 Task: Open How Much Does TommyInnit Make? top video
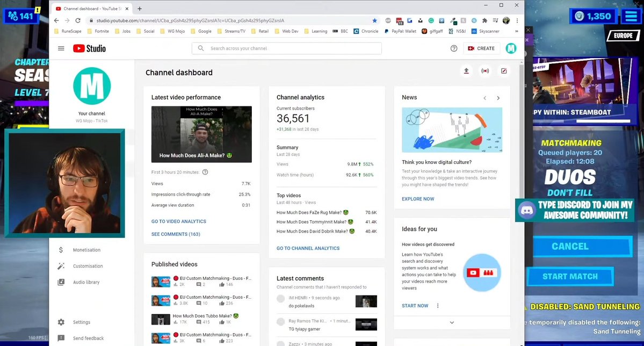coord(315,222)
